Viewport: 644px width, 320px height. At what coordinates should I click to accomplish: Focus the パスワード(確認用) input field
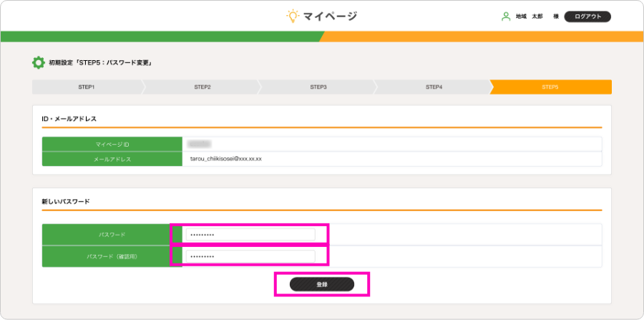pyautogui.click(x=250, y=256)
